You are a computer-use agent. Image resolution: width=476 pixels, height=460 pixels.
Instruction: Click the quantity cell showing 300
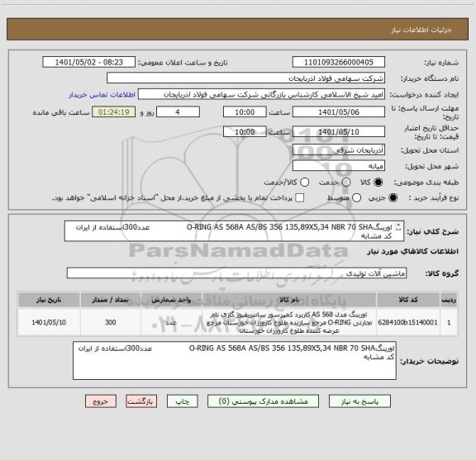pyautogui.click(x=111, y=322)
